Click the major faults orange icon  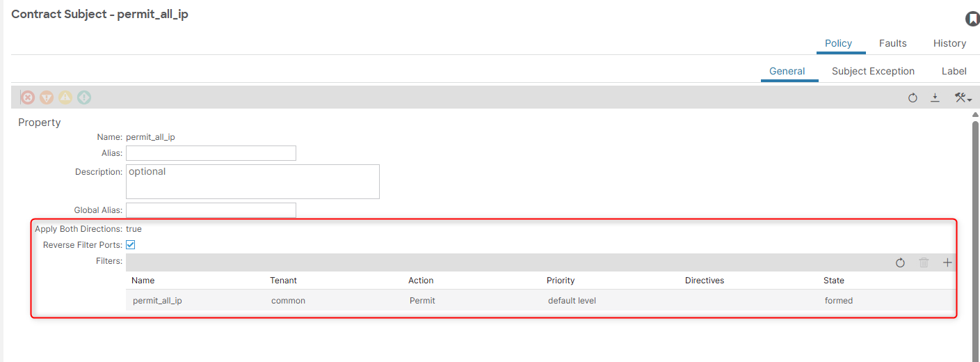click(47, 98)
